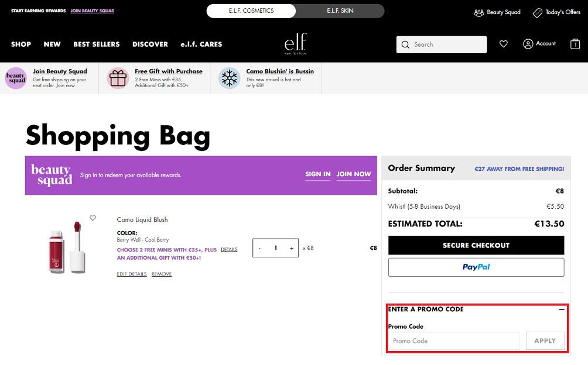Favorite the Camo Liquid Blush heart icon
588x365 pixels.
point(93,218)
